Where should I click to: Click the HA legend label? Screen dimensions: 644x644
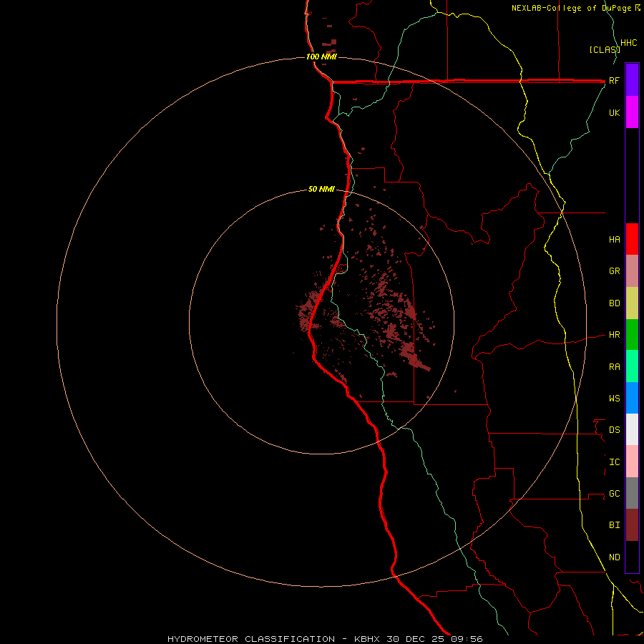[x=615, y=240]
